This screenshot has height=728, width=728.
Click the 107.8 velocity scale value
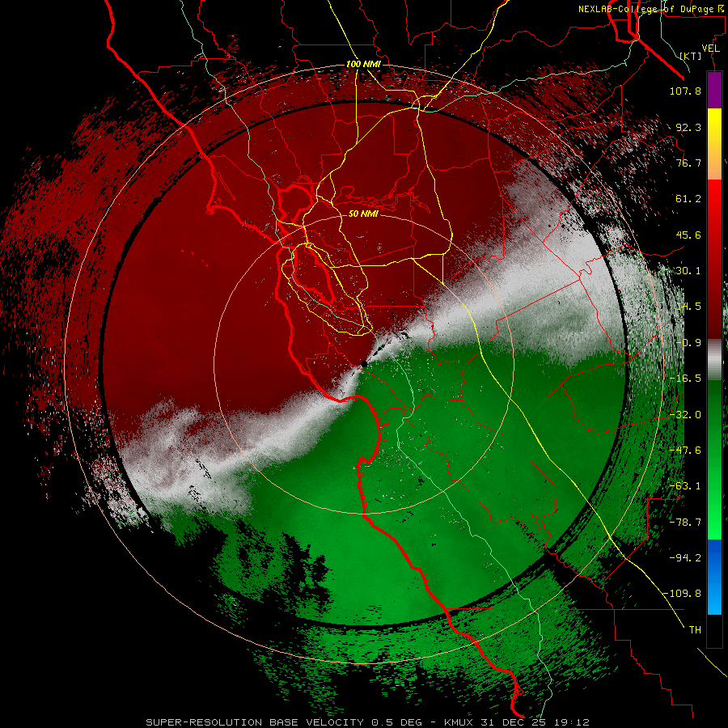point(685,91)
